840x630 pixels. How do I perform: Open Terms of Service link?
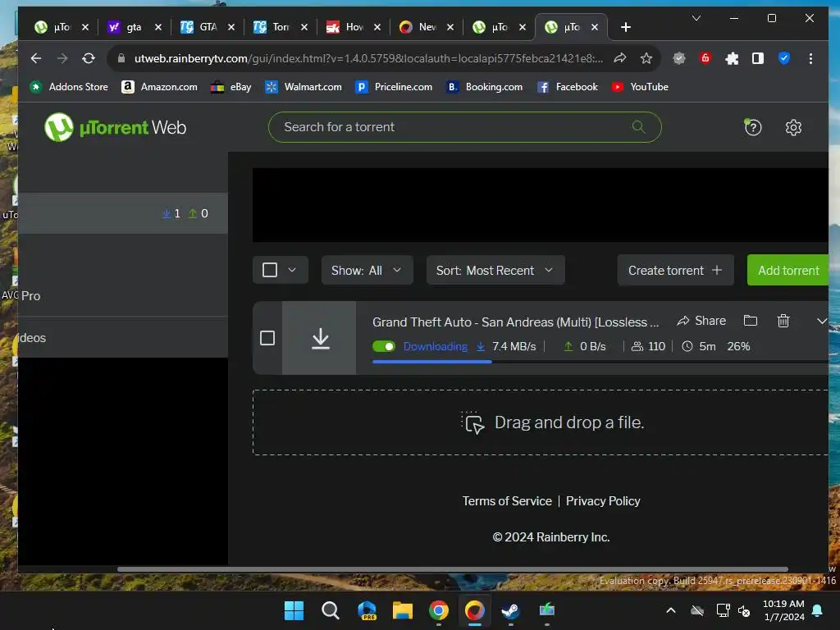click(x=507, y=501)
